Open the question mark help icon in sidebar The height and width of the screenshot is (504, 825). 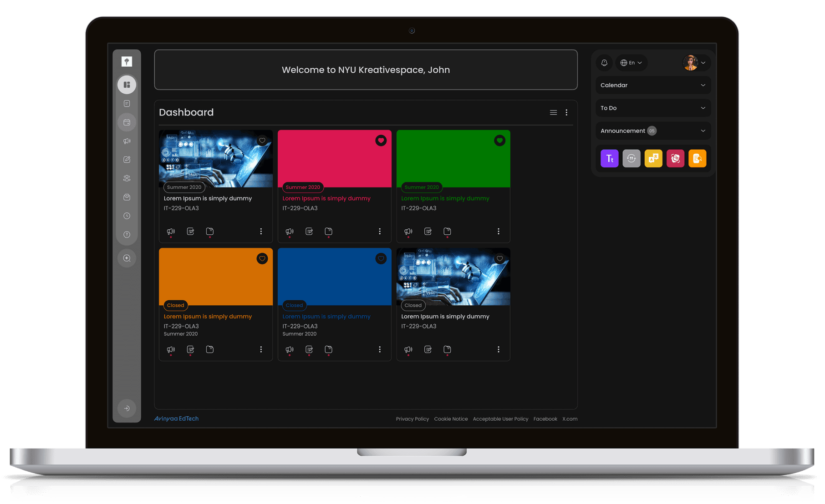(127, 235)
